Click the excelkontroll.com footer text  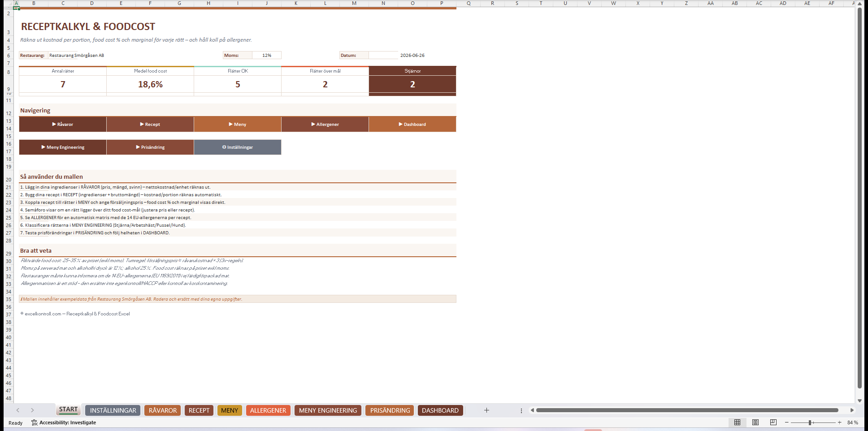coord(75,314)
